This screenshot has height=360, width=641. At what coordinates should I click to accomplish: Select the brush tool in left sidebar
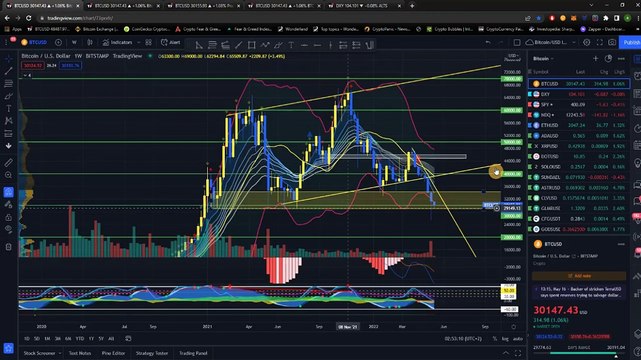click(9, 96)
